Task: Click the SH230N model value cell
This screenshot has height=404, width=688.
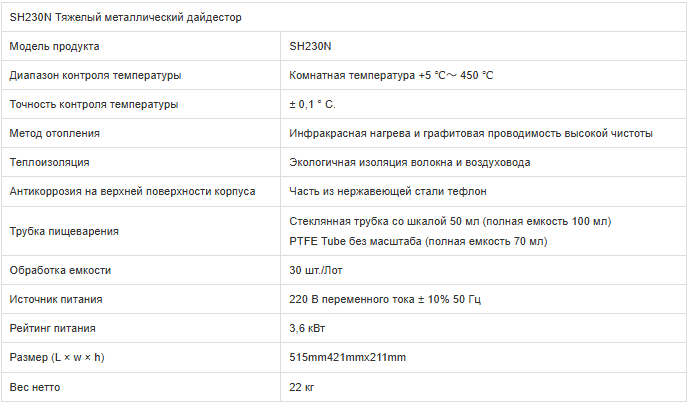Action: [x=310, y=46]
